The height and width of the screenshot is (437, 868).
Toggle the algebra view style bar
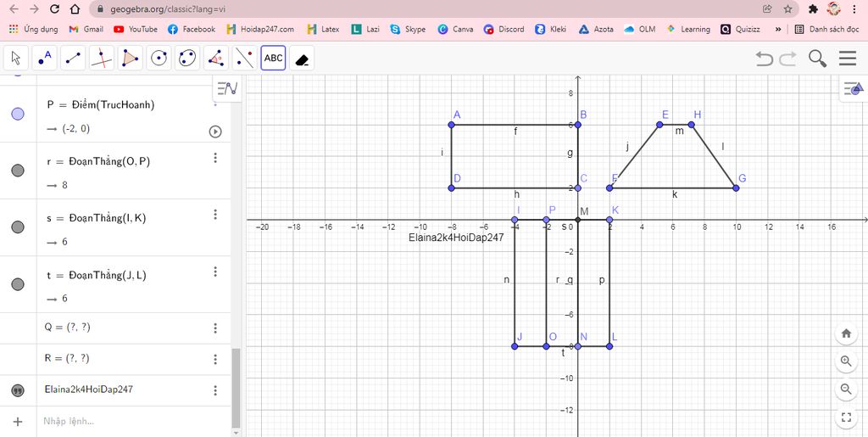(x=227, y=88)
